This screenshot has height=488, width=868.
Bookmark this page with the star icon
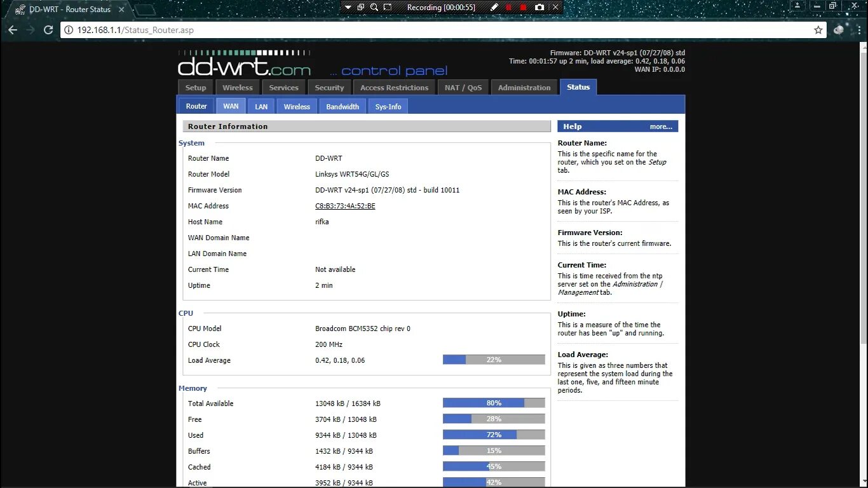(x=818, y=30)
